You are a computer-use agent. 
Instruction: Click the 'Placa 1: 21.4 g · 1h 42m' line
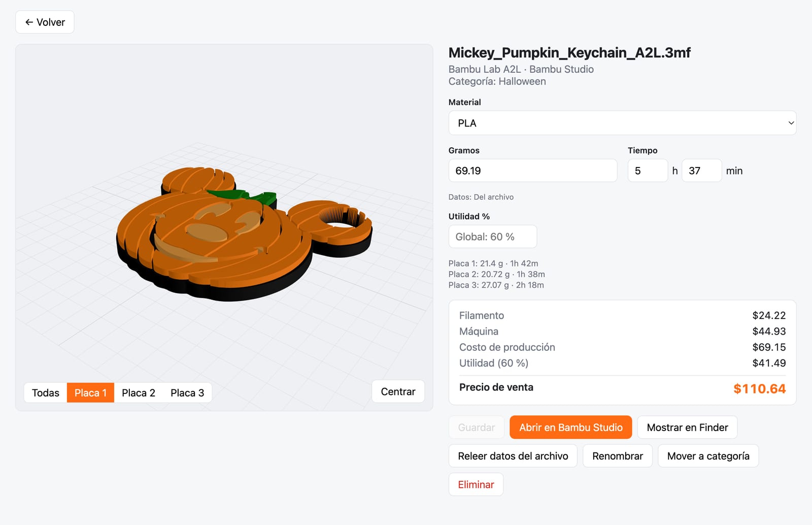[x=493, y=264]
